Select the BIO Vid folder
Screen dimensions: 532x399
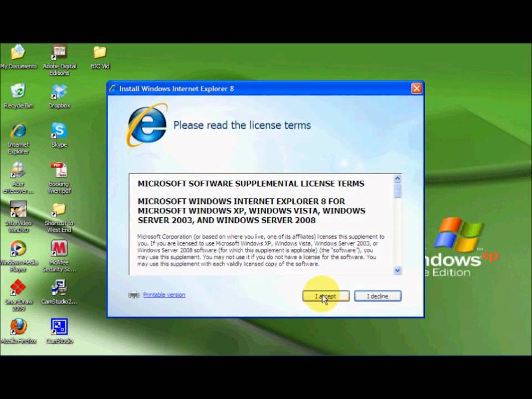tap(100, 57)
